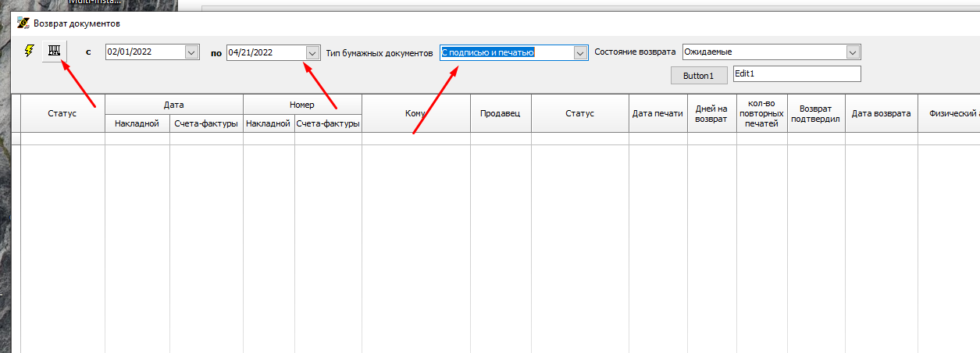Image resolution: width=980 pixels, height=353 pixels.
Task: Click Счета-фактуры header under Дата
Action: 206,123
